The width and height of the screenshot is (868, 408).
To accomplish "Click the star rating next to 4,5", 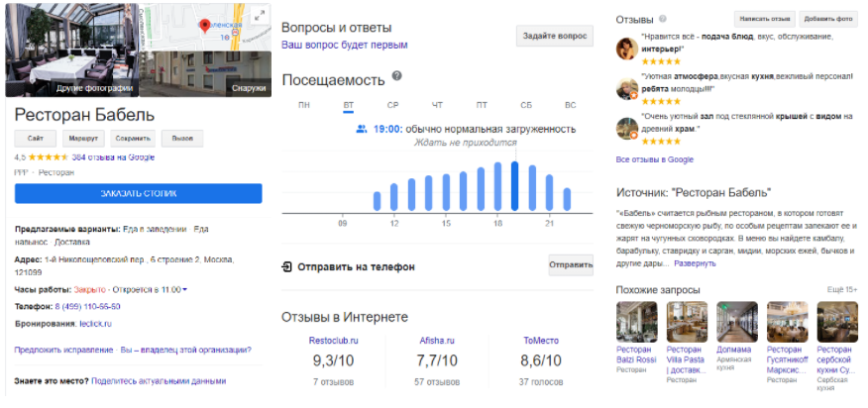I will (x=49, y=157).
